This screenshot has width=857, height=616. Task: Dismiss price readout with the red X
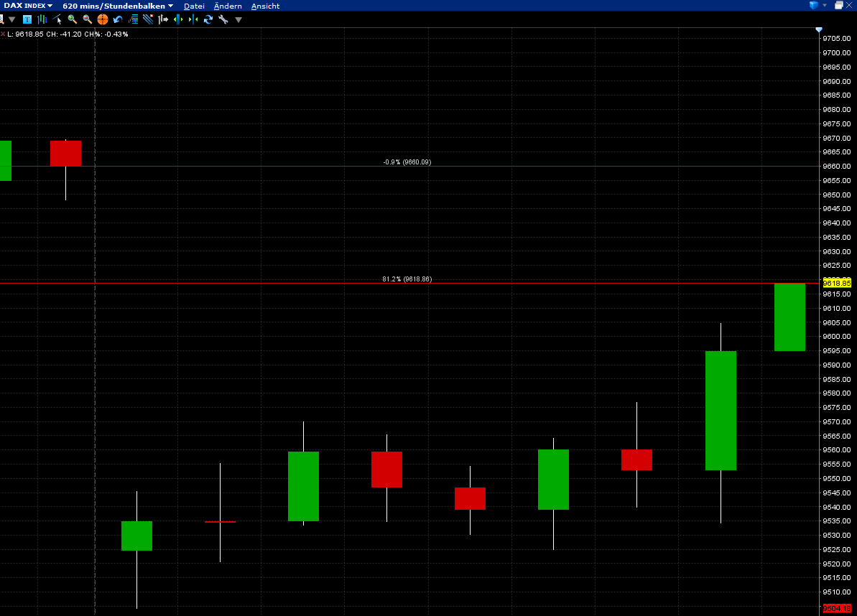tap(4, 33)
